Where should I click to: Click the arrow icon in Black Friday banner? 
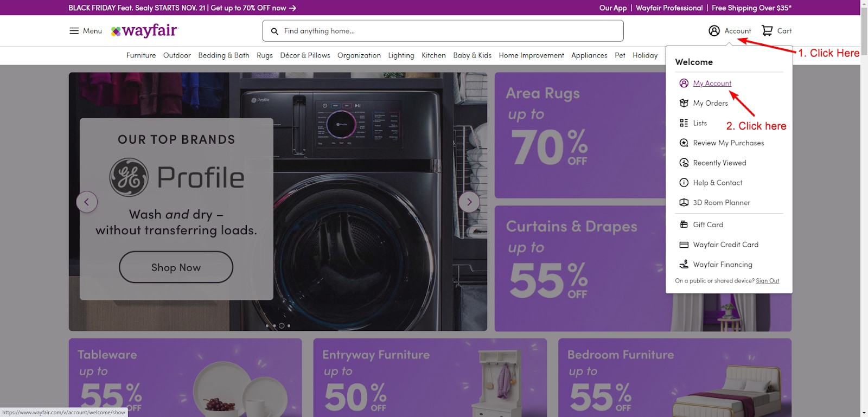[292, 8]
